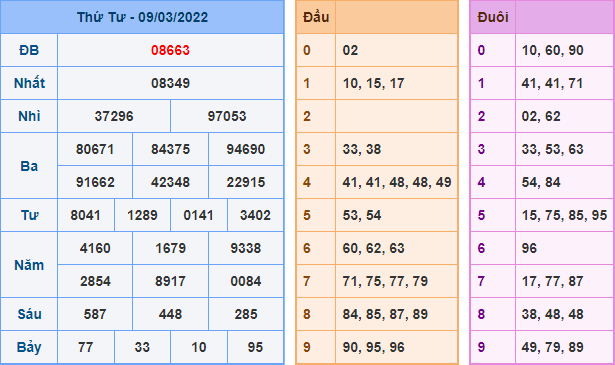Select third prize number 91662

click(x=95, y=182)
